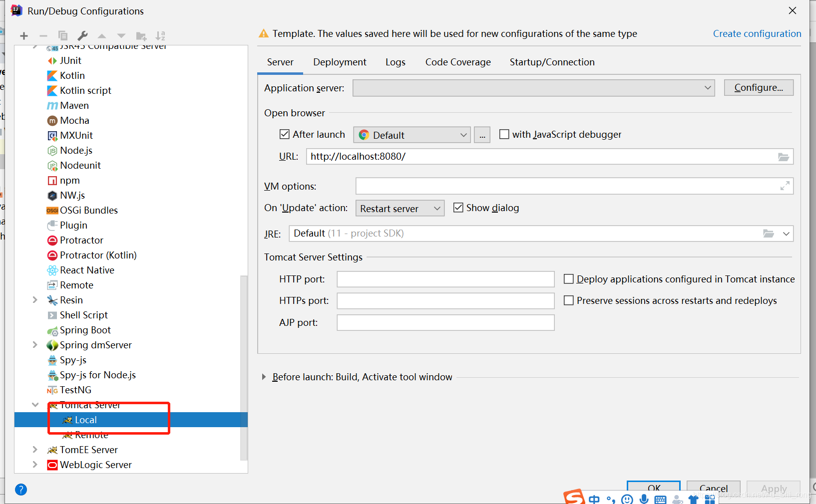Screen dimensions: 816x504
Task: Switch to the Code Coverage tab
Action: point(458,62)
